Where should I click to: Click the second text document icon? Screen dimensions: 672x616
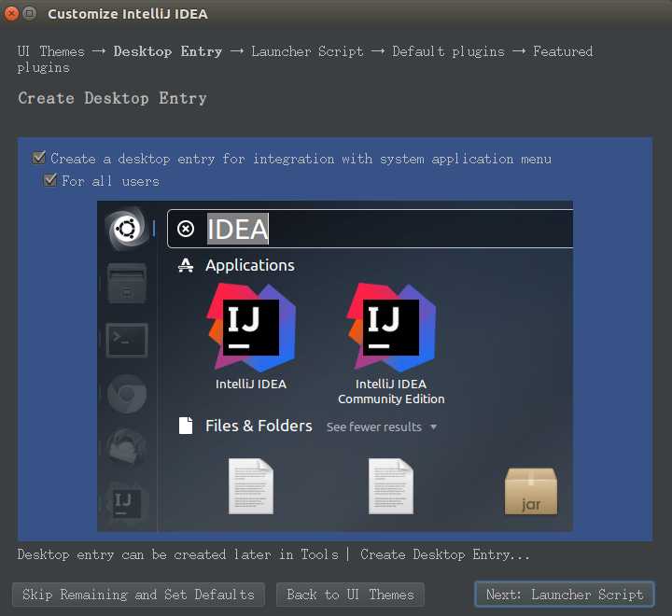coord(391,486)
